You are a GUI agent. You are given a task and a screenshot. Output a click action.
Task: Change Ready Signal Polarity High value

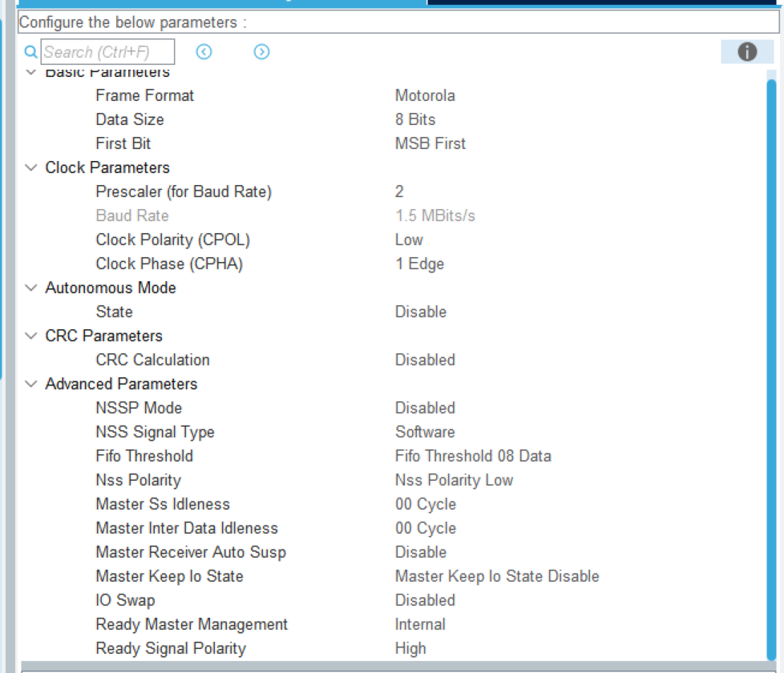[x=410, y=648]
